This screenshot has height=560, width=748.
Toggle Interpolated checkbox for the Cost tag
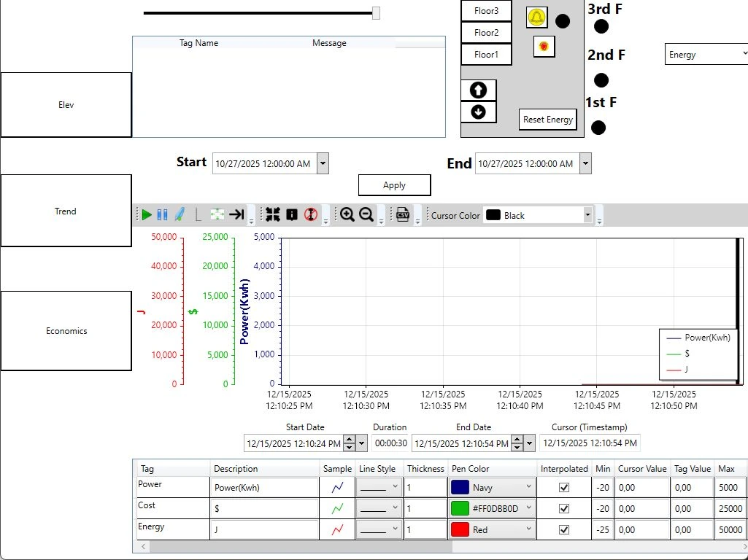[x=564, y=508]
